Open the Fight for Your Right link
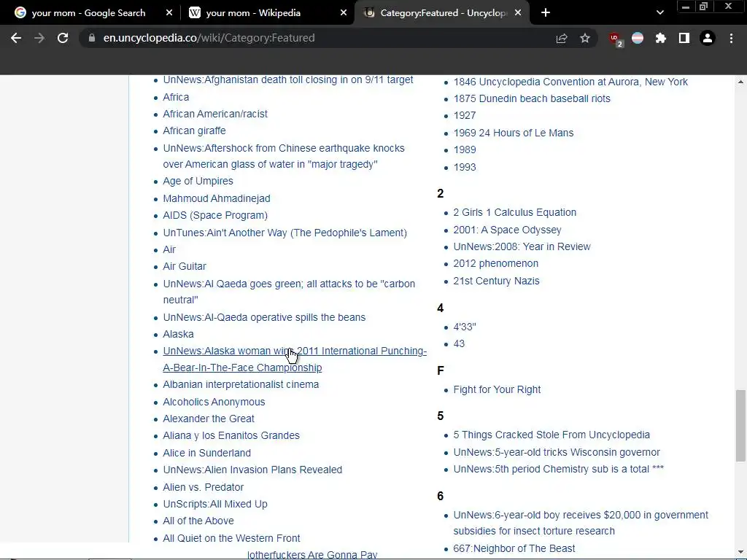 coord(497,389)
